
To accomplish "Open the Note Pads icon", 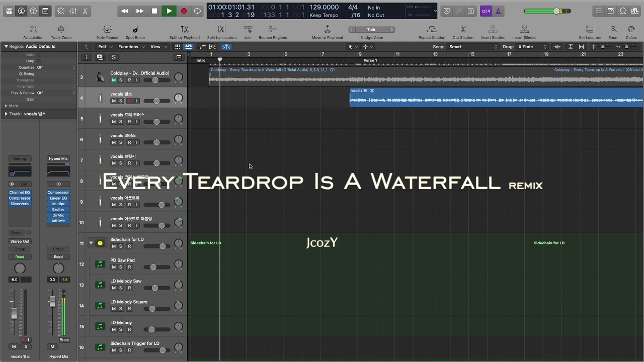I will click(610, 11).
